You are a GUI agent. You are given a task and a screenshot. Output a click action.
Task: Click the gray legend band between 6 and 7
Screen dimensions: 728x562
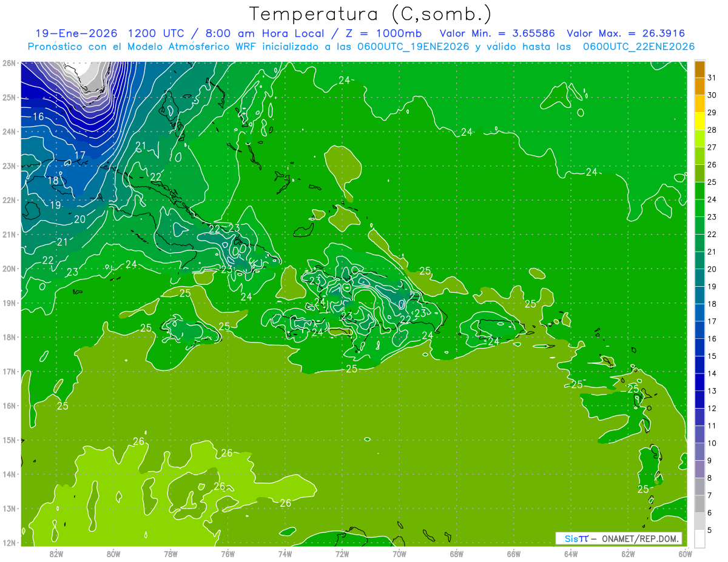click(x=699, y=504)
